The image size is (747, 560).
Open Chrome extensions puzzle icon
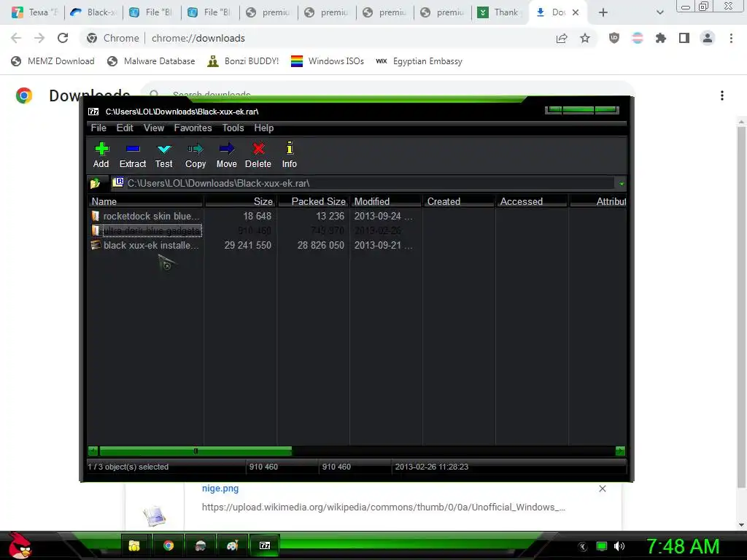point(661,38)
